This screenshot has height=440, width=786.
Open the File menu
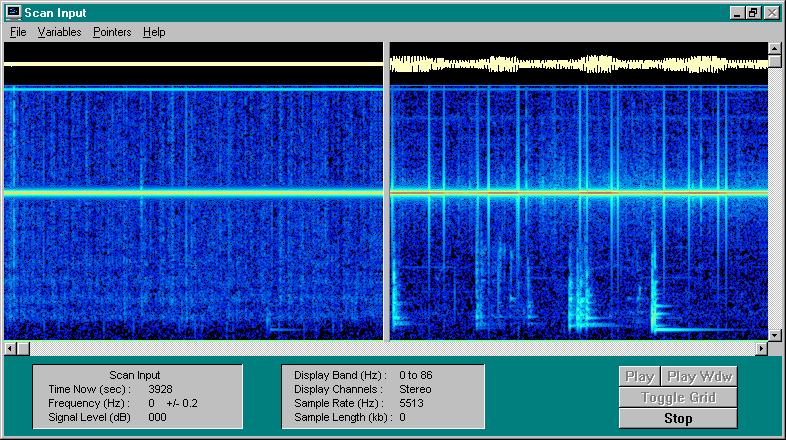click(x=18, y=32)
